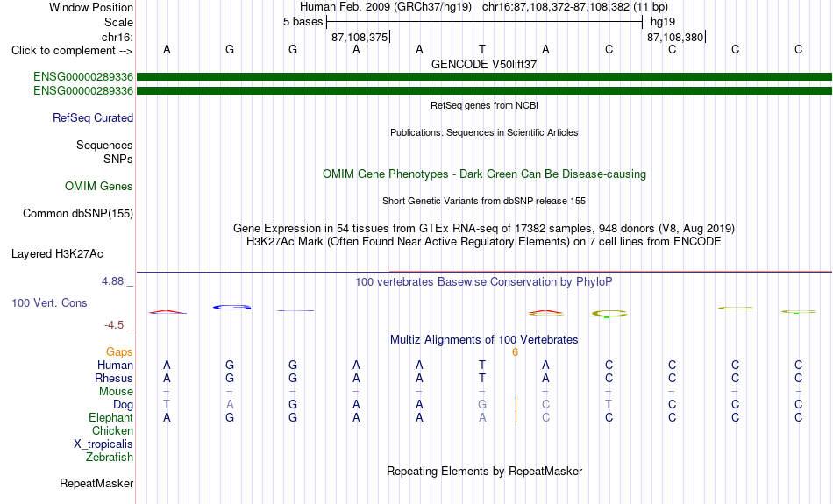Click the chr16:87,108,372-87,108,382 window position text
The image size is (833, 504).
click(x=575, y=7)
